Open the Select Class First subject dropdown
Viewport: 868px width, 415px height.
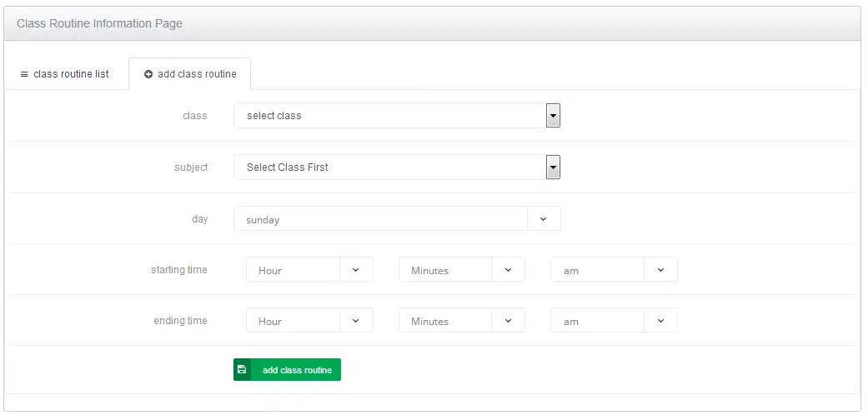[397, 167]
